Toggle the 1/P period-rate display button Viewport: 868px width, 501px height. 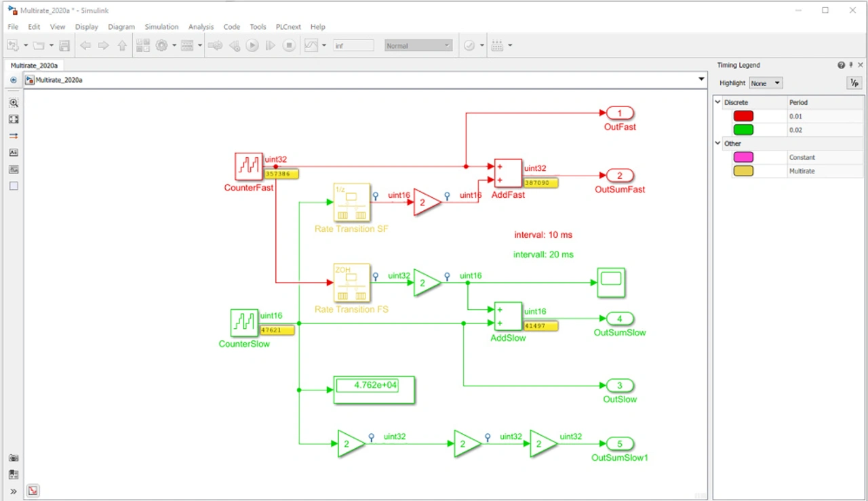click(854, 83)
